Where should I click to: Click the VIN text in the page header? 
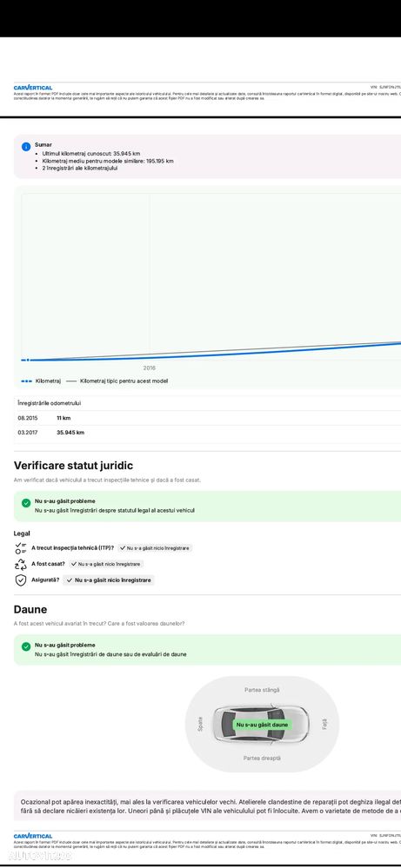pyautogui.click(x=385, y=87)
